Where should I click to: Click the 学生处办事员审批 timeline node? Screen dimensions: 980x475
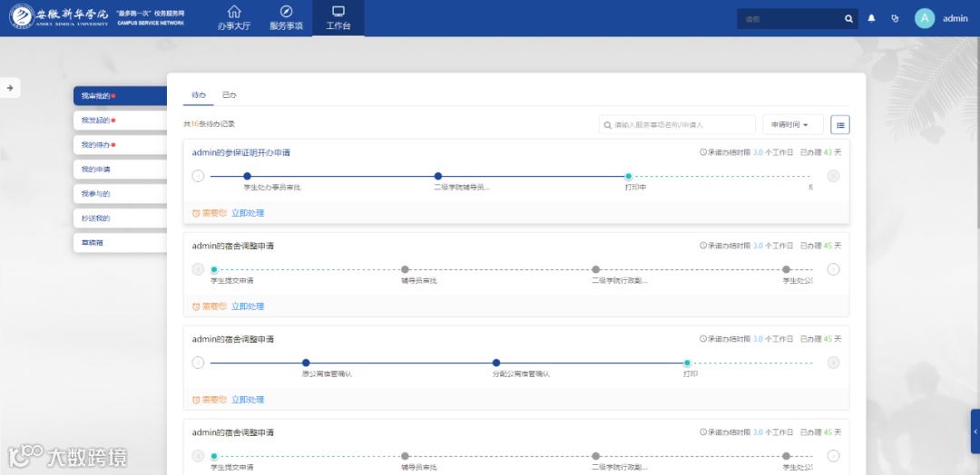point(247,176)
